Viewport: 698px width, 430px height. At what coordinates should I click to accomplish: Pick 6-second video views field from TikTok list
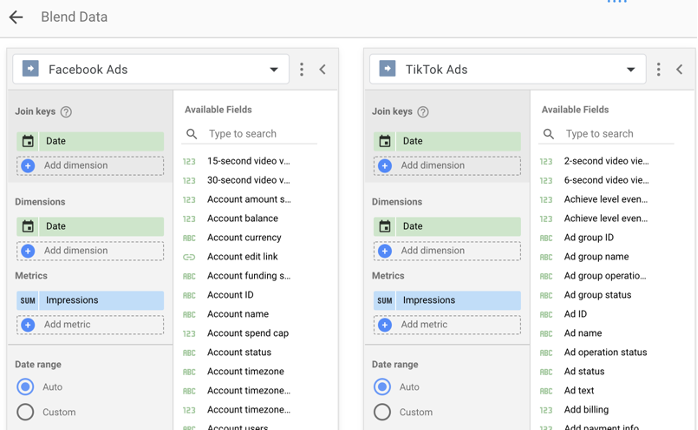point(606,180)
